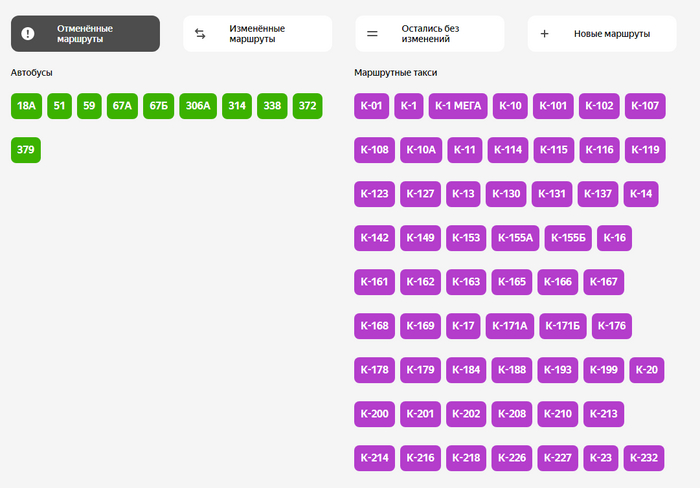Screen dimensions: 700x488
Task: Choose route taxi К-20
Action: click(647, 370)
